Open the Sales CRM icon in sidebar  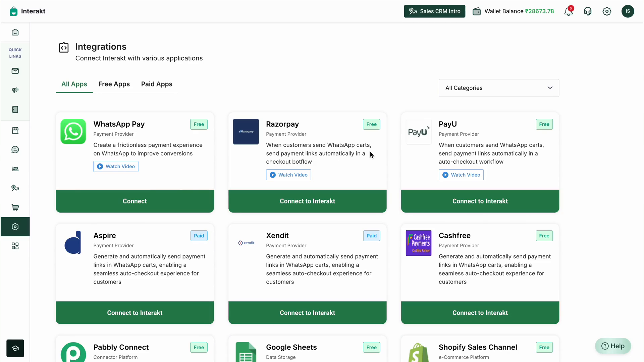(15, 188)
